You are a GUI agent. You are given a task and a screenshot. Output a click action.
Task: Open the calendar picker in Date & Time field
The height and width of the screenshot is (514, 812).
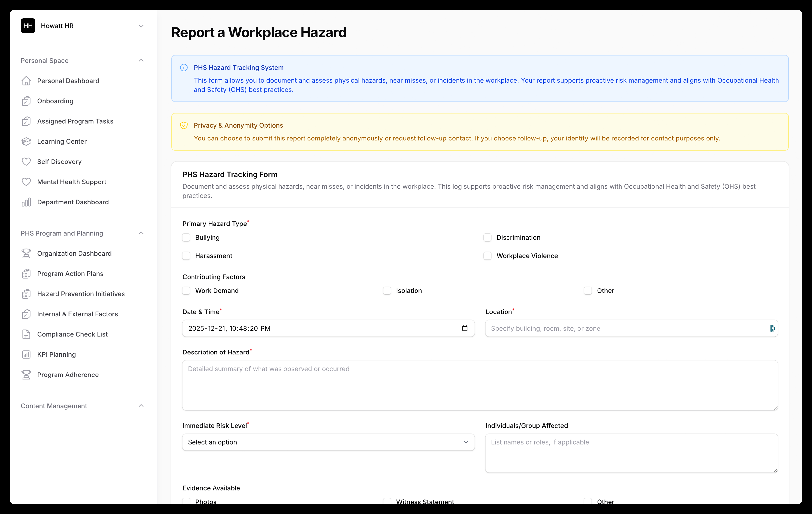point(465,328)
